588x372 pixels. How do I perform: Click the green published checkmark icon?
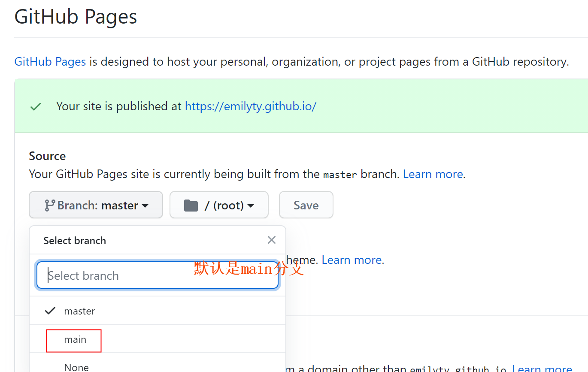(x=36, y=107)
